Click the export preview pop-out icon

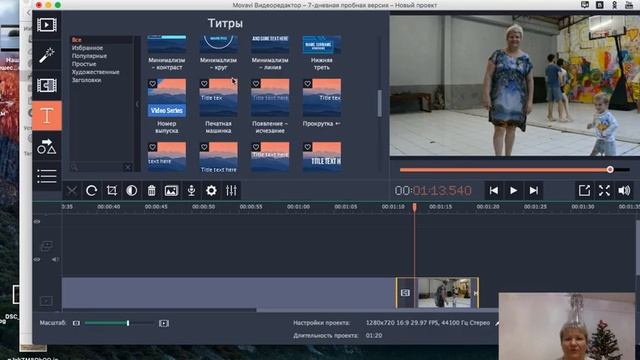pos(584,191)
